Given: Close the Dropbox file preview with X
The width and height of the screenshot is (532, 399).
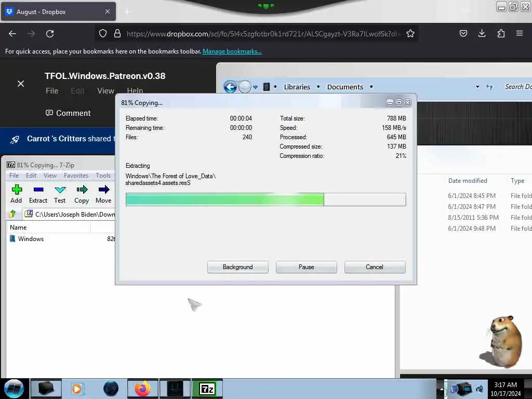Looking at the screenshot, I should tap(21, 84).
